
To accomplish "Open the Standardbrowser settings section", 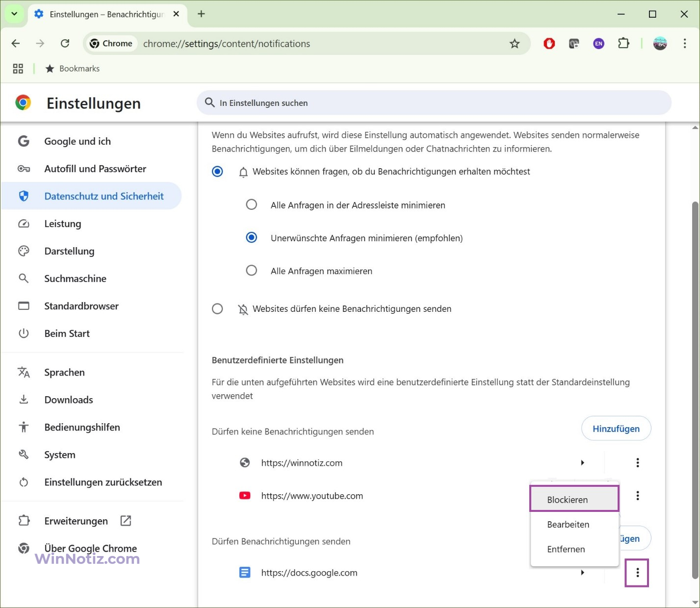I will pos(92,306).
